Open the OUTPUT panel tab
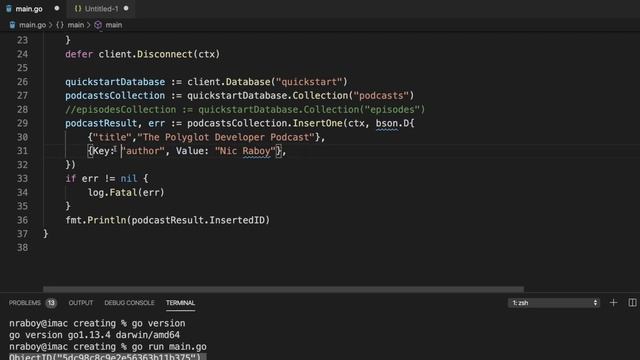 point(80,303)
